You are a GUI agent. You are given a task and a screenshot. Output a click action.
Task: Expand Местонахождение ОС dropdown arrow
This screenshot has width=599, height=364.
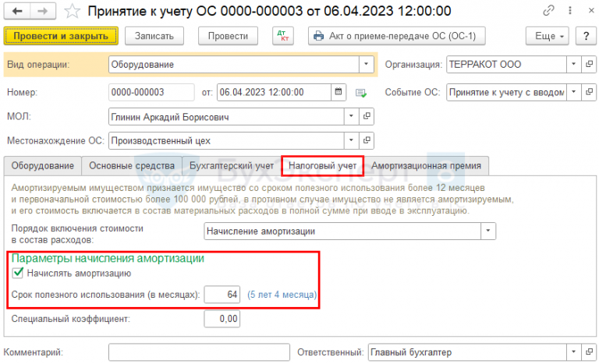(351, 140)
